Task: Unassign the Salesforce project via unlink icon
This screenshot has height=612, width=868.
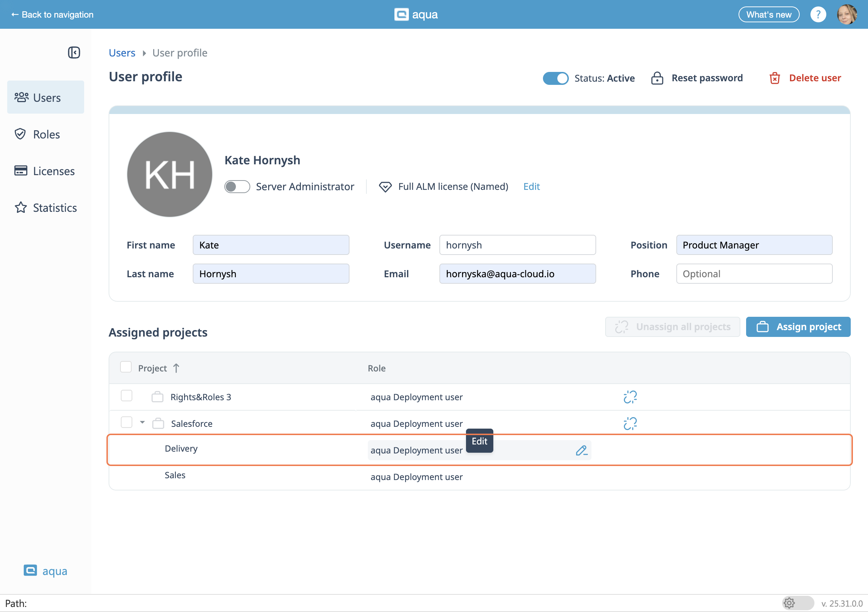Action: [x=630, y=423]
